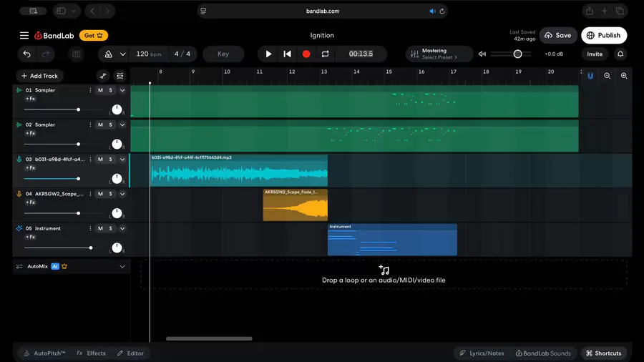Select the cyan mp3 audio region
Screen dimensions: 644x362
pos(239,171)
